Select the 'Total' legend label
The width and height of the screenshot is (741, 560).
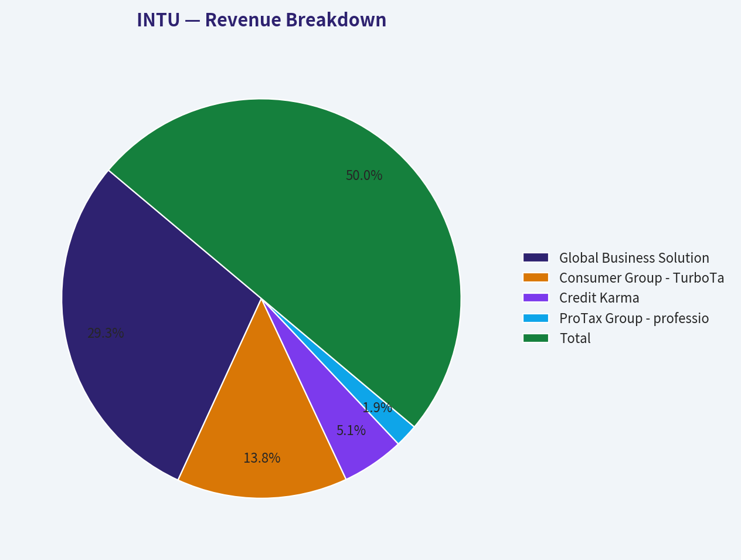575,338
